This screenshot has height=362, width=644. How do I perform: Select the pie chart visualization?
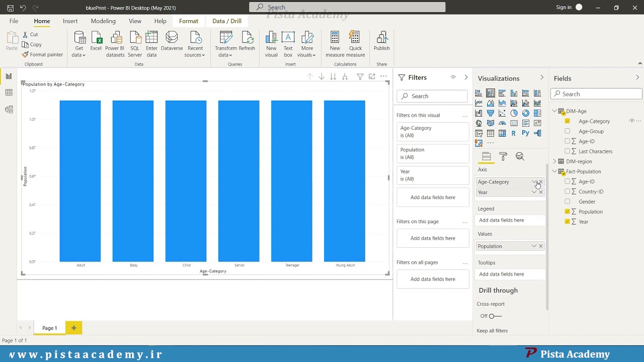(514, 113)
